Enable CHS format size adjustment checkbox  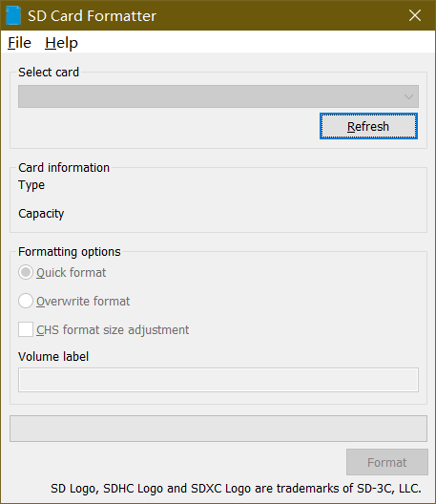tap(26, 329)
